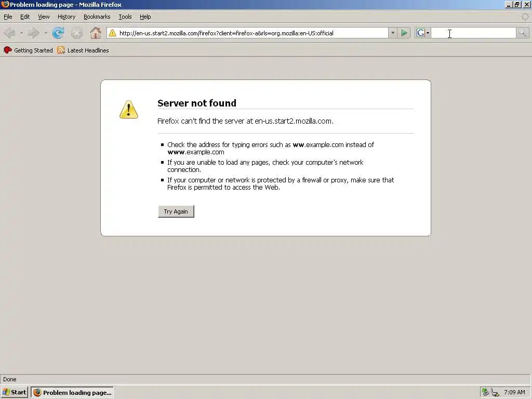Click inside the search box

pos(473,33)
